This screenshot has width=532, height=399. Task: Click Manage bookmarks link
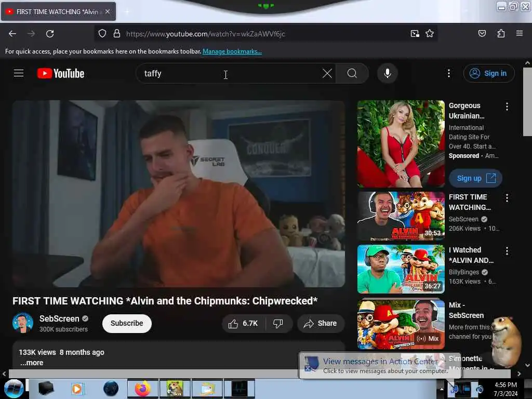pos(232,51)
